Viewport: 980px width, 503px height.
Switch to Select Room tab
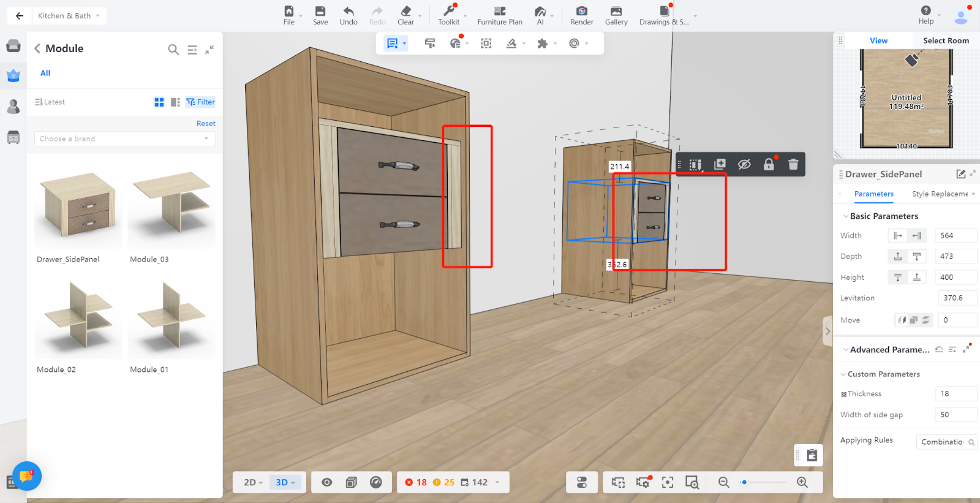pos(946,40)
